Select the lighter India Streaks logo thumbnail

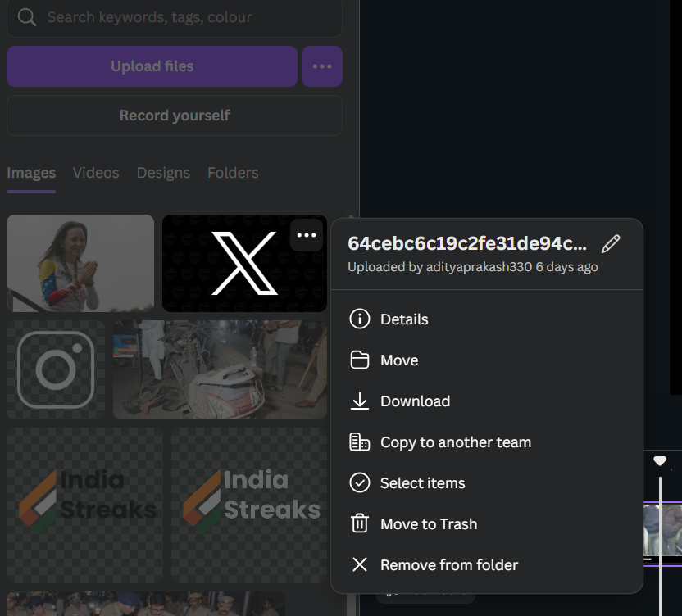[249, 505]
